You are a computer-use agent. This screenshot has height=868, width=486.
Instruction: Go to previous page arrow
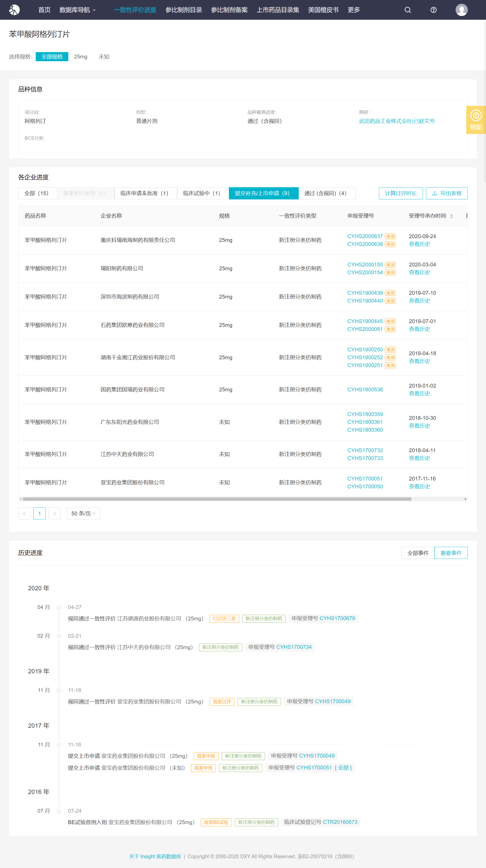(24, 513)
